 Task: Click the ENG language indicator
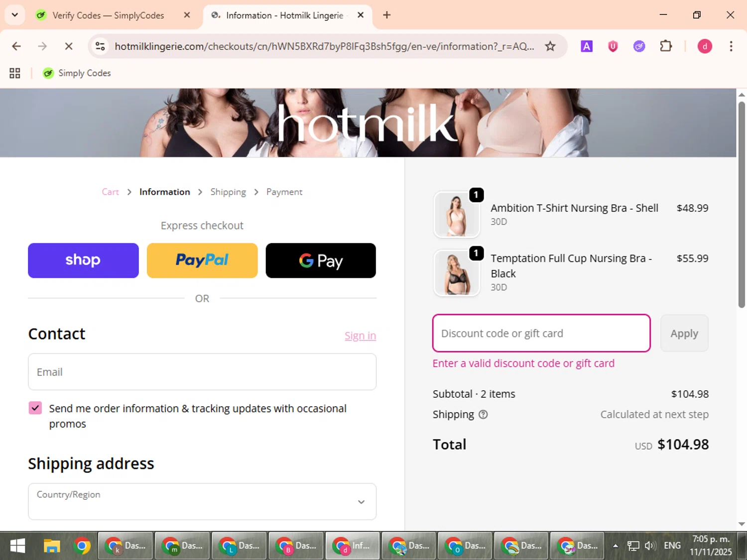tap(672, 546)
